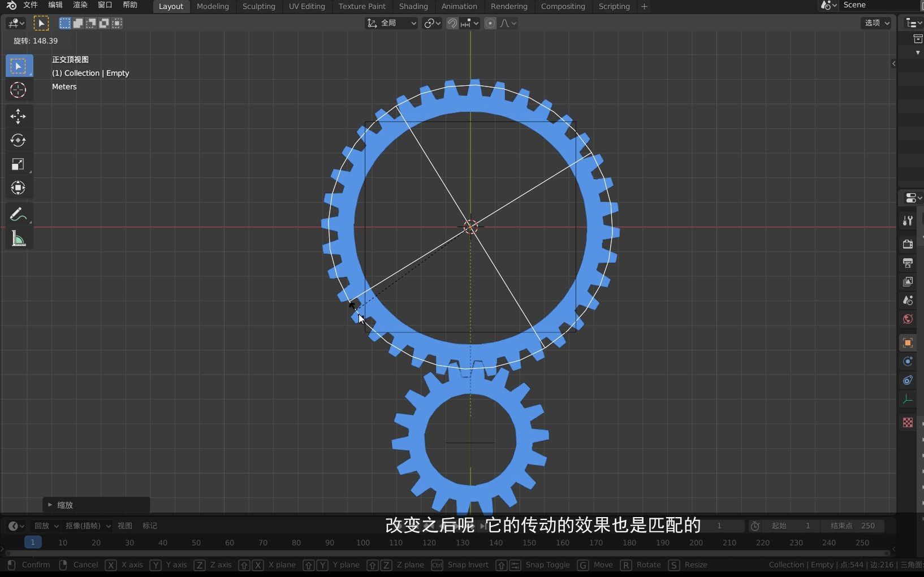
Task: Open the 文件 menu
Action: (x=30, y=5)
